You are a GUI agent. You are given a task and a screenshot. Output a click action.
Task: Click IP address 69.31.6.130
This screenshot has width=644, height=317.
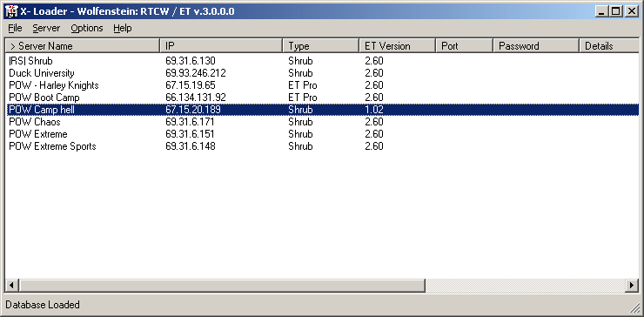tap(191, 61)
